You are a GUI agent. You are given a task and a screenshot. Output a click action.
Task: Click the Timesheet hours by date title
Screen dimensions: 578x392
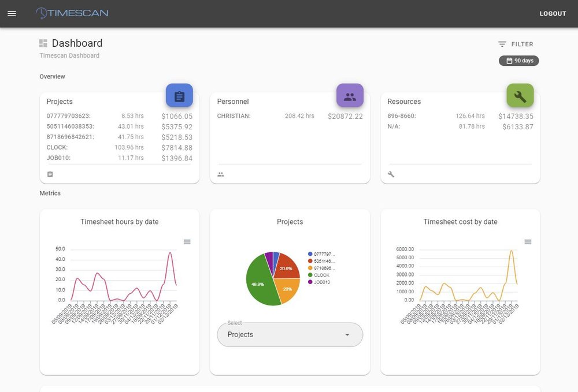click(120, 222)
